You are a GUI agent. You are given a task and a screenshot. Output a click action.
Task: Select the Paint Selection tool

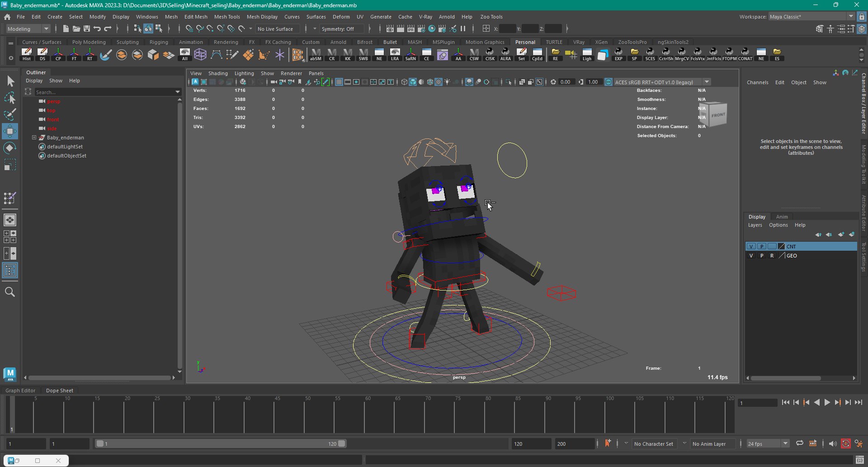pos(10,114)
